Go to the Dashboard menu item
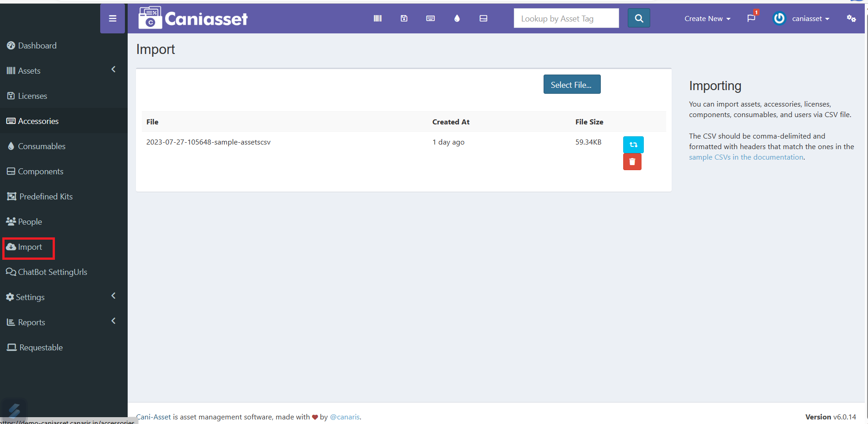The width and height of the screenshot is (868, 424). pyautogui.click(x=37, y=45)
